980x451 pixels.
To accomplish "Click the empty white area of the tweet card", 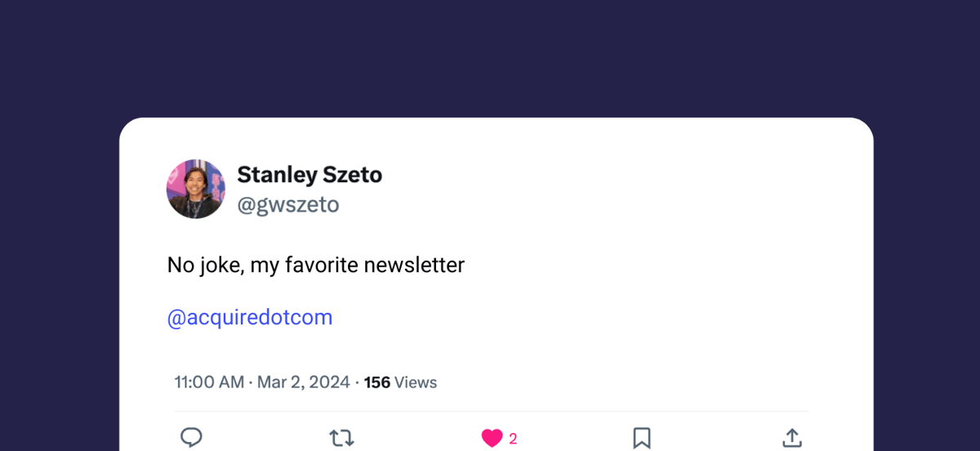I will point(653,245).
